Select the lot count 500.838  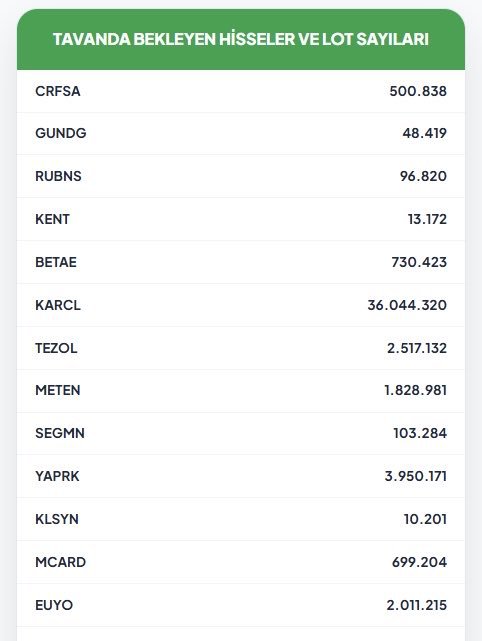pos(418,91)
